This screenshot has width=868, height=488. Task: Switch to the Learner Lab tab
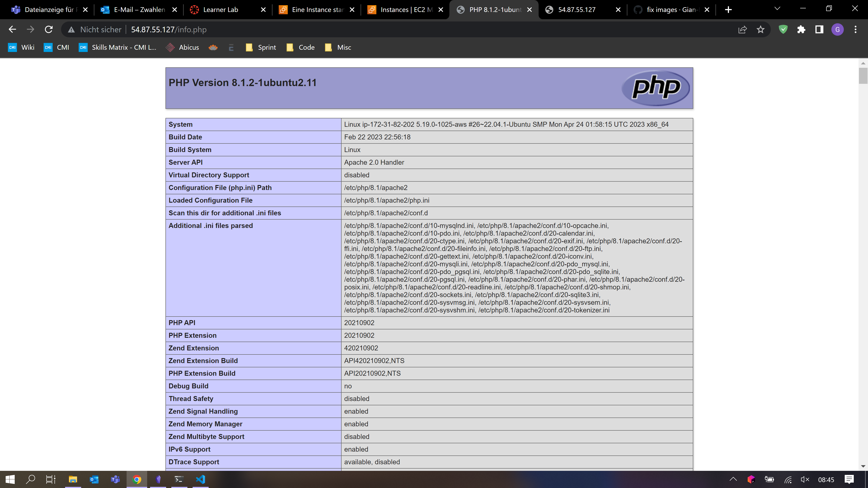(220, 10)
